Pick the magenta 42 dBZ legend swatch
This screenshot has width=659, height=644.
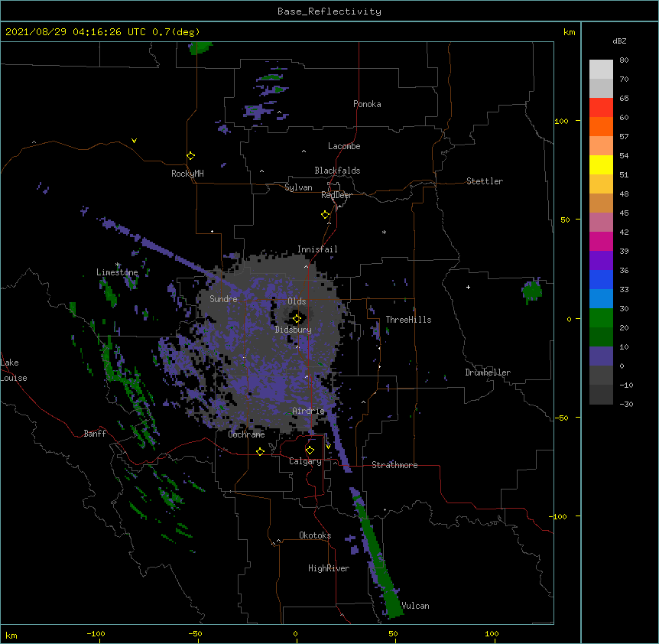tap(601, 241)
